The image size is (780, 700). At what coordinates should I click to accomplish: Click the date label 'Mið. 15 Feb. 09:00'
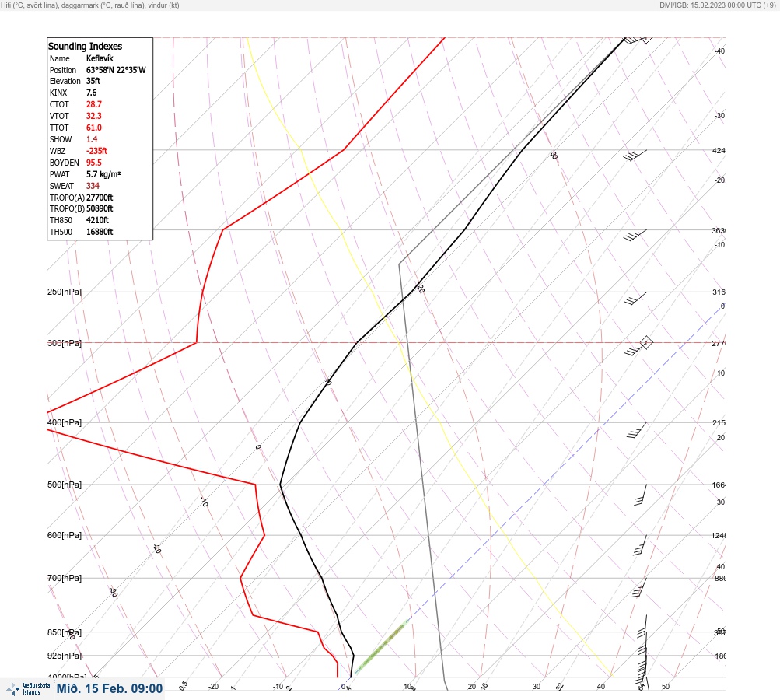(110, 688)
